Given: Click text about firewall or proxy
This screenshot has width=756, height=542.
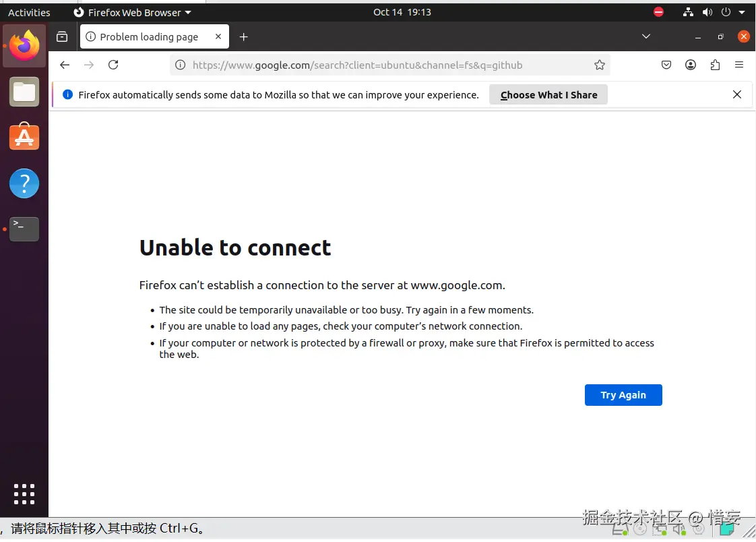Looking at the screenshot, I should point(407,348).
